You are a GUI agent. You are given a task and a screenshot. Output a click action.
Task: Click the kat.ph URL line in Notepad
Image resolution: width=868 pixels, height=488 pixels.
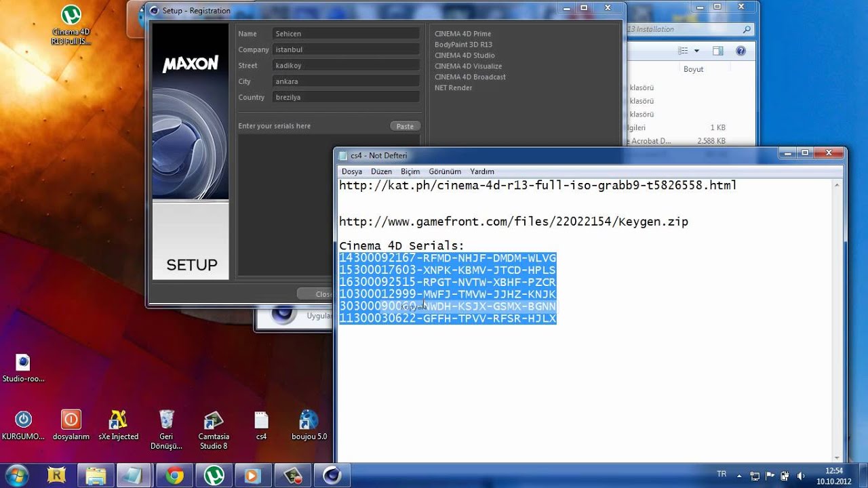click(538, 185)
